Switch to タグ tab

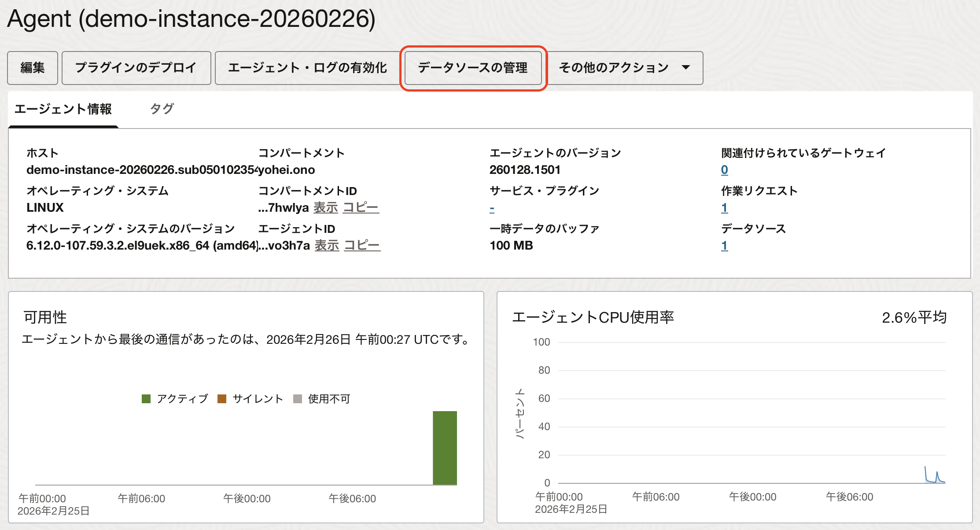pos(162,109)
